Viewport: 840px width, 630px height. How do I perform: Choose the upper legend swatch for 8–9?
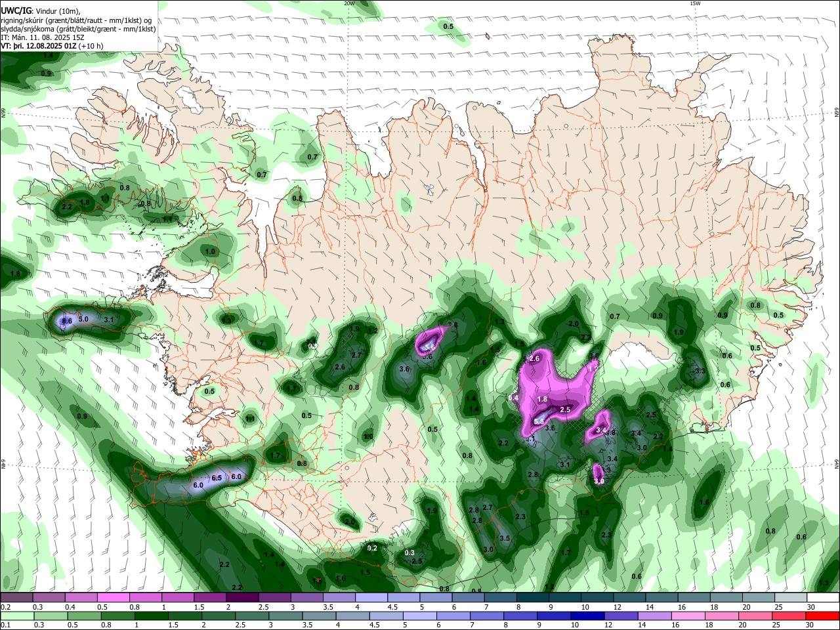pos(532,597)
